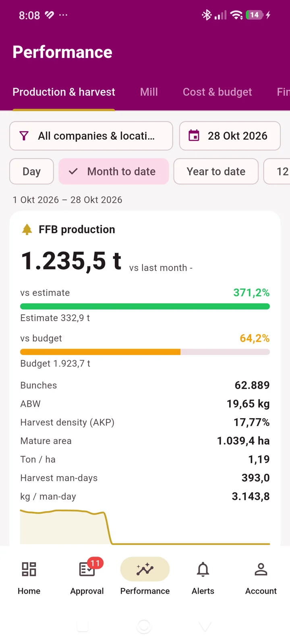The image size is (290, 644).
Task: Tap the cellular signal bars icon
Action: (x=220, y=15)
